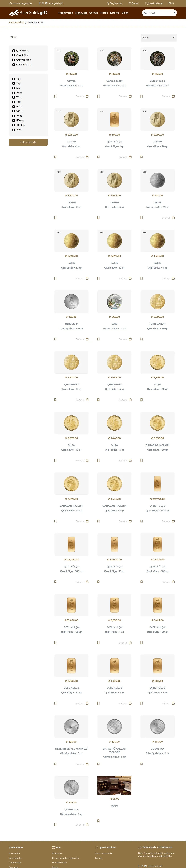
Task: Enable the Qızıl sikkə filter checkbox
Action: 13,50
